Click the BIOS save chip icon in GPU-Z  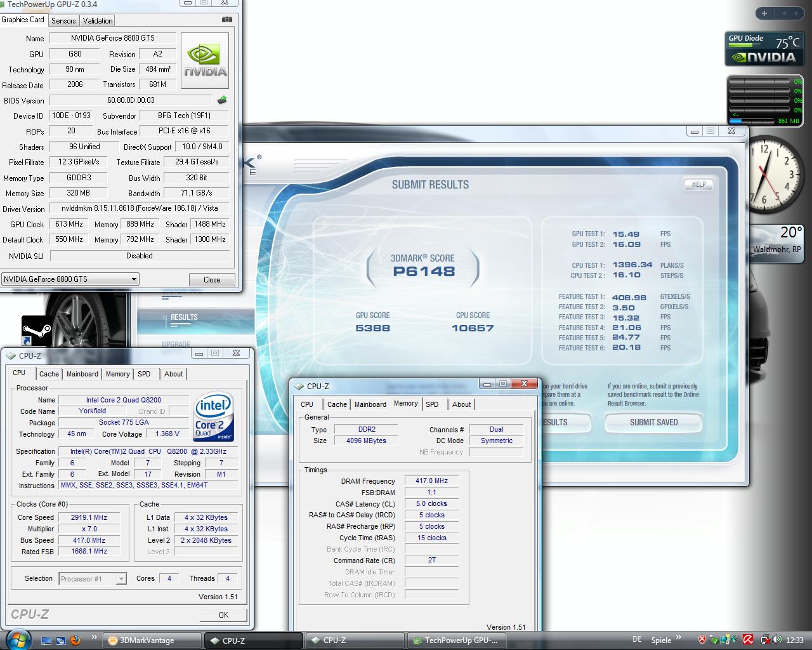pyautogui.click(x=222, y=100)
